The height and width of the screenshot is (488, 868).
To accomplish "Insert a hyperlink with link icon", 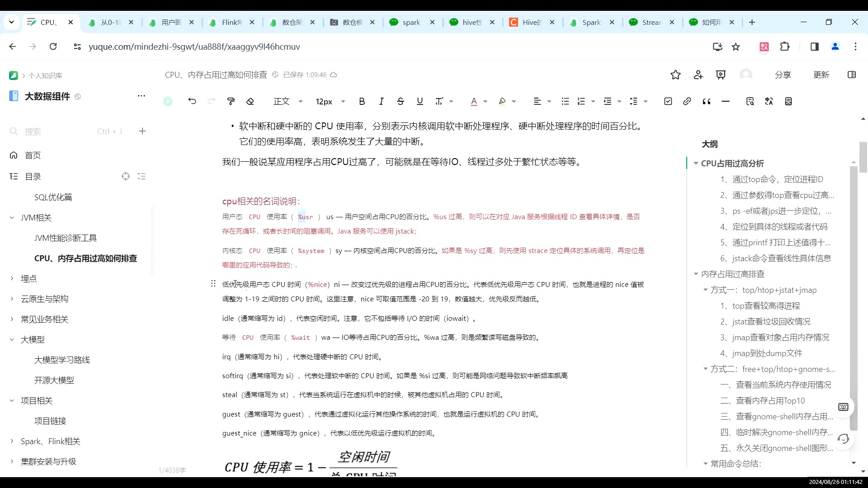I will click(687, 101).
